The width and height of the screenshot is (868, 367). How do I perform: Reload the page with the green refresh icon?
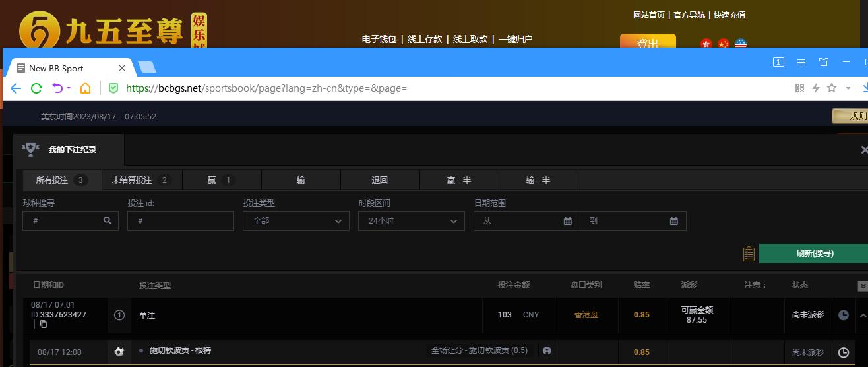[36, 88]
